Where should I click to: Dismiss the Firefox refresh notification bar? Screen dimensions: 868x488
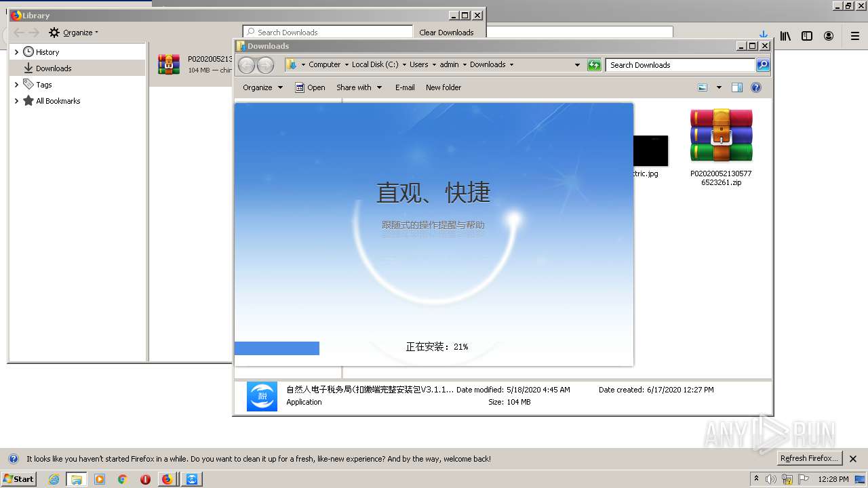[854, 459]
